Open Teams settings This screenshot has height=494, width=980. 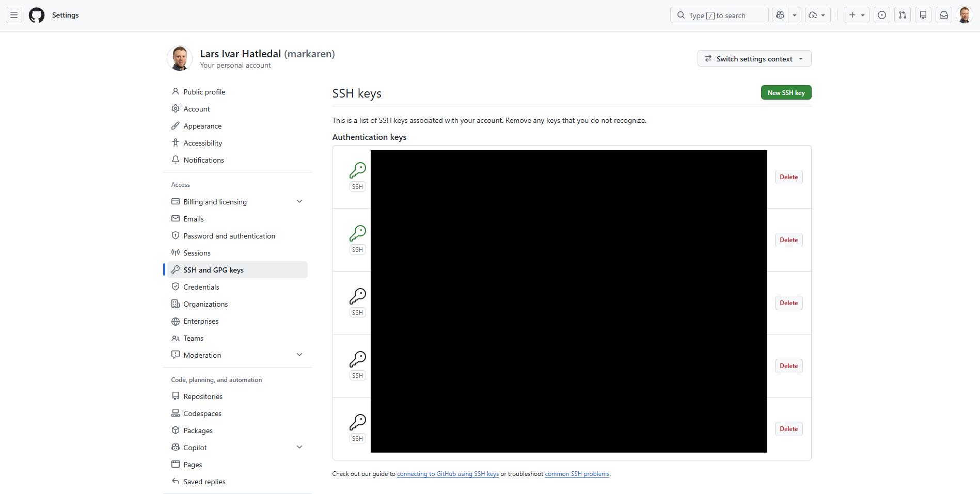coord(238,338)
